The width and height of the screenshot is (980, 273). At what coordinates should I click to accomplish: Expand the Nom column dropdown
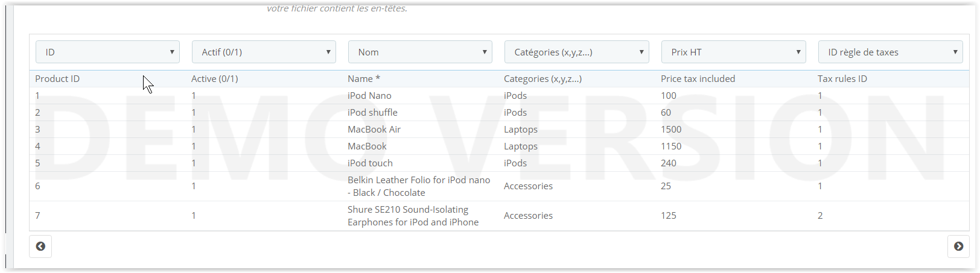click(x=421, y=52)
